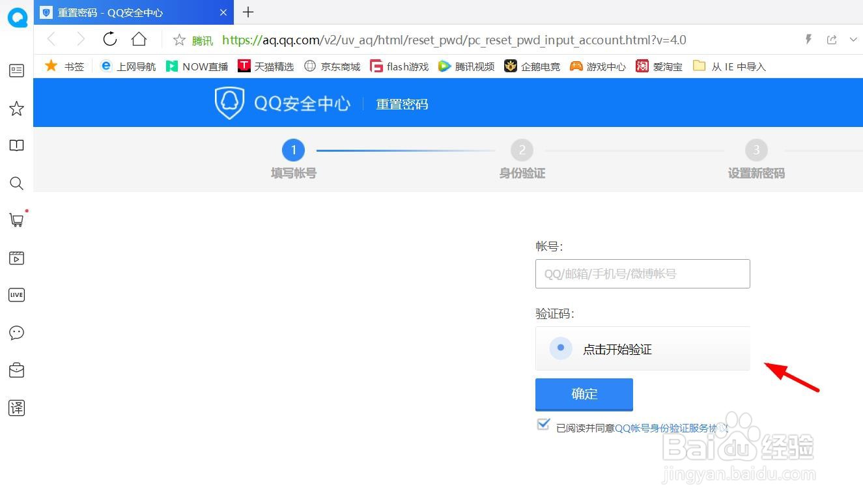Focus the 帐号 input field
This screenshot has height=504, width=863.
(643, 273)
